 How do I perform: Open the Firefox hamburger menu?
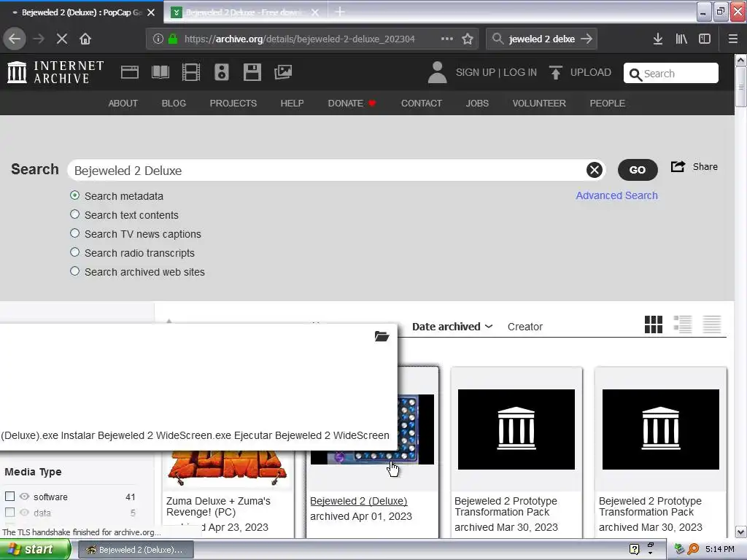point(733,39)
